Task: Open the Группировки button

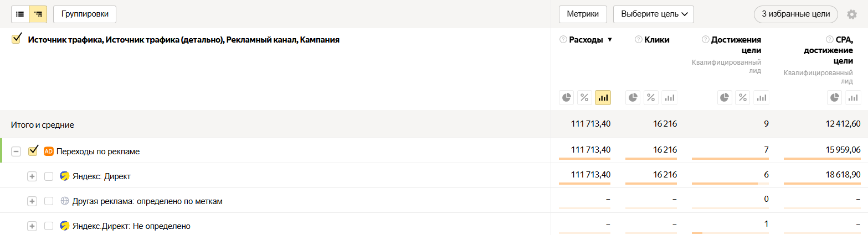Action: pyautogui.click(x=85, y=14)
